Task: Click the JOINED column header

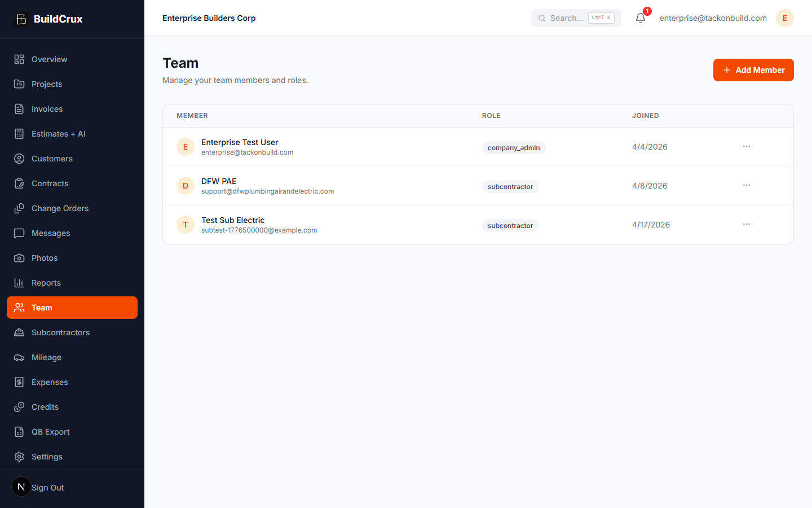Action: pos(646,116)
